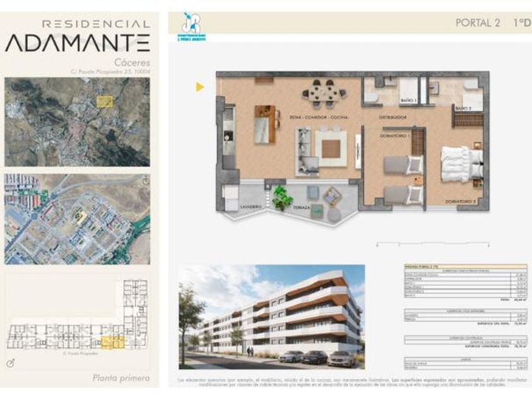The image size is (532, 399).
Task: Click the 'DORMITORIO 2' label
Action: (x=461, y=201)
